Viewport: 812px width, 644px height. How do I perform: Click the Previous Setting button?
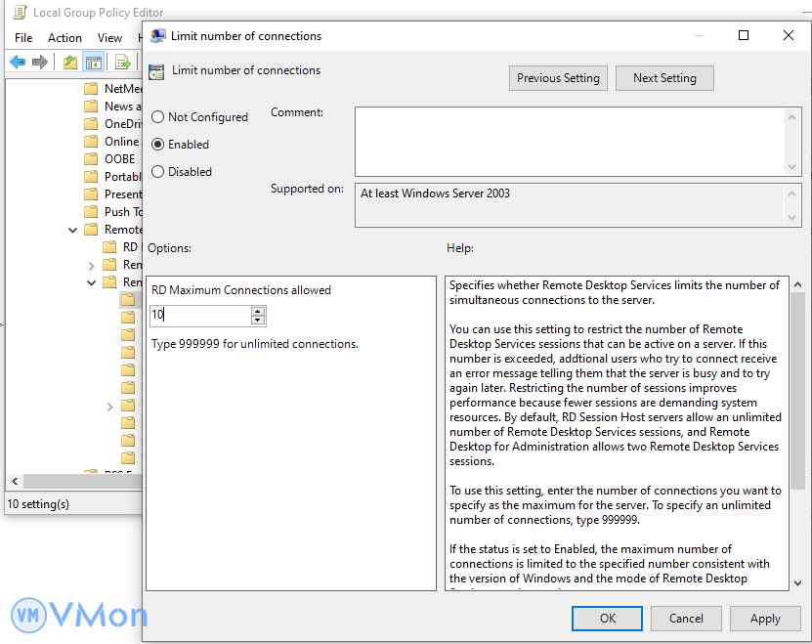tap(558, 78)
